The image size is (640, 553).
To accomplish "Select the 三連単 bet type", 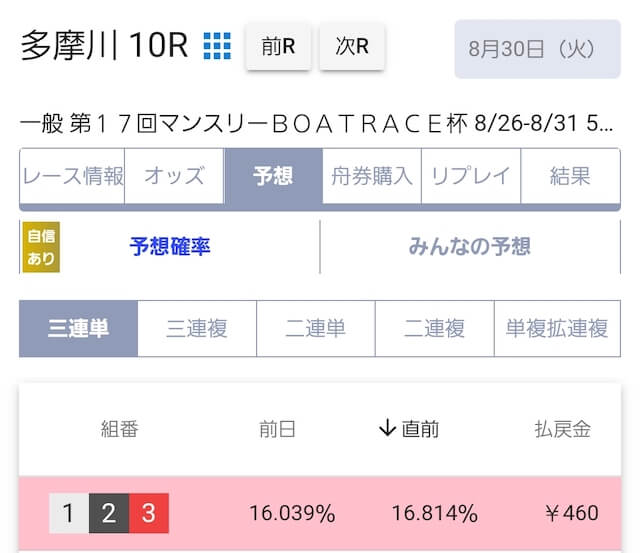I will pos(78,329).
